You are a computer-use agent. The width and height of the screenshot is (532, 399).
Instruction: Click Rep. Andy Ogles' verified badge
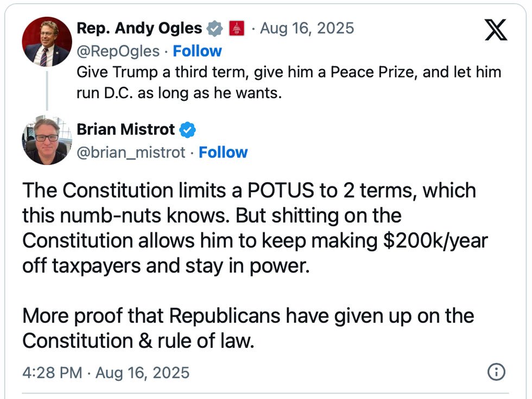coord(215,28)
